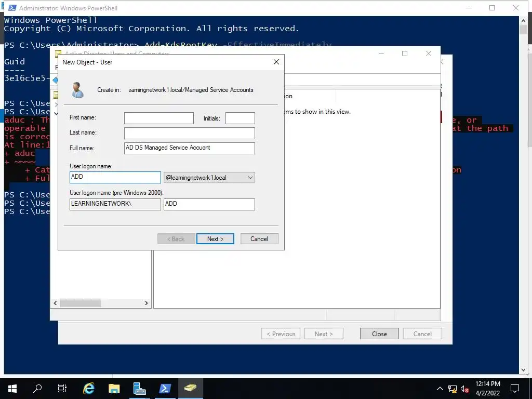Click the PowerShell icon in title bar
This screenshot has width=532, height=399.
12,7
